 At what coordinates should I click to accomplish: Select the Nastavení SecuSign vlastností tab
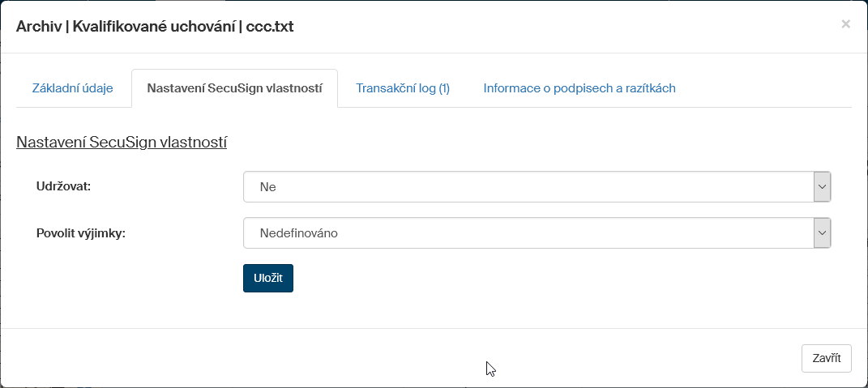(x=235, y=88)
